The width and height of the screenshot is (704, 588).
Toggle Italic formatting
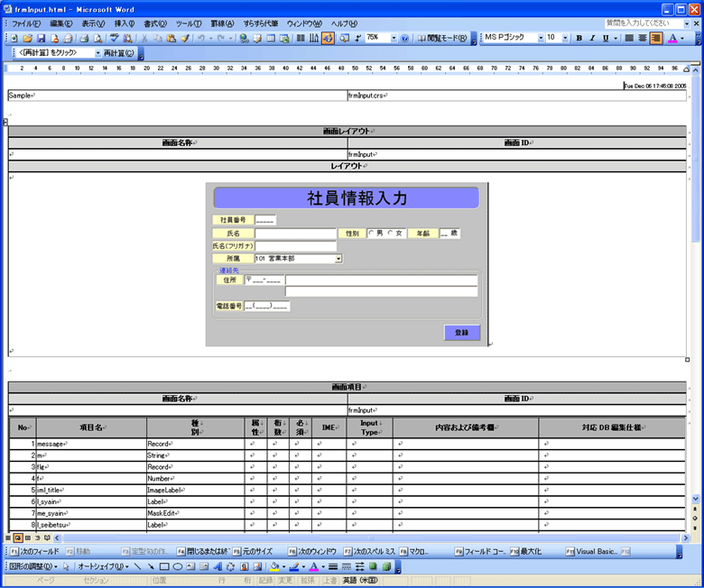click(592, 39)
